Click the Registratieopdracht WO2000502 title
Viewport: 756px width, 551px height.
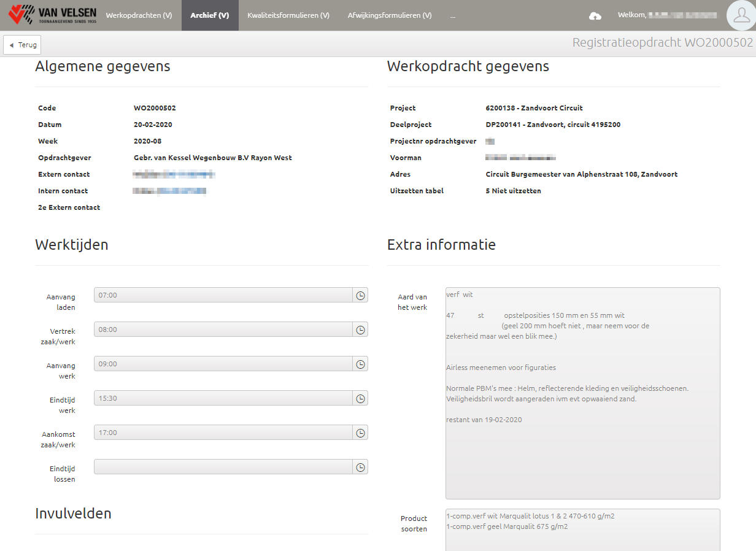click(x=663, y=42)
